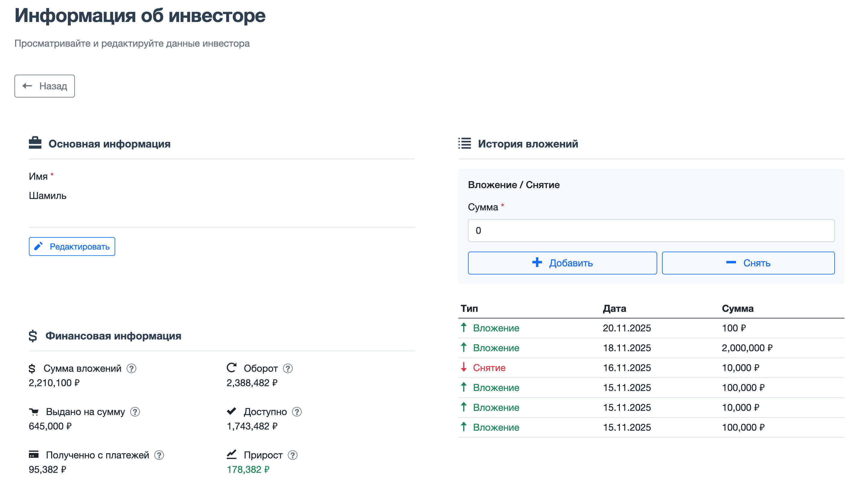The width and height of the screenshot is (868, 496).
Task: Open the help tooltip for Прирост
Action: click(x=291, y=455)
